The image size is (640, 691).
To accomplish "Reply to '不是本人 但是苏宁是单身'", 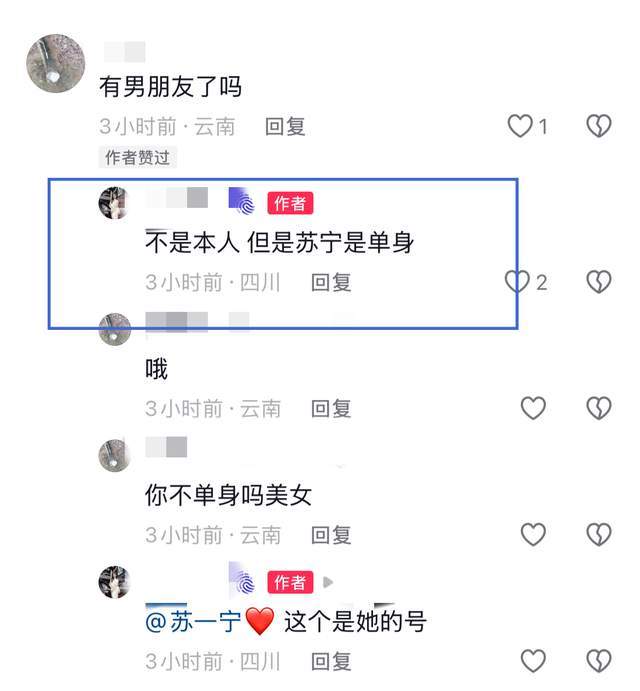I will point(331,282).
